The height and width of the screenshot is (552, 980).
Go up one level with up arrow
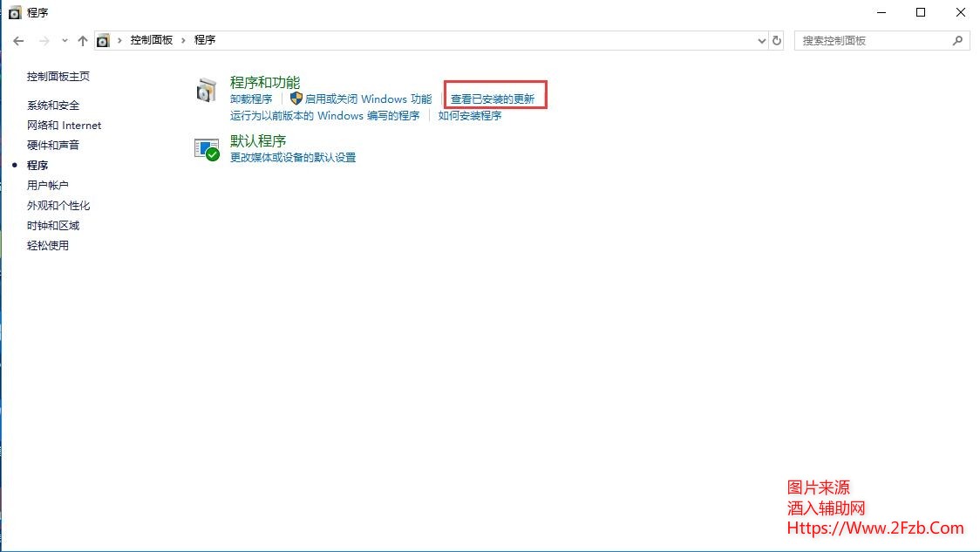tap(83, 41)
